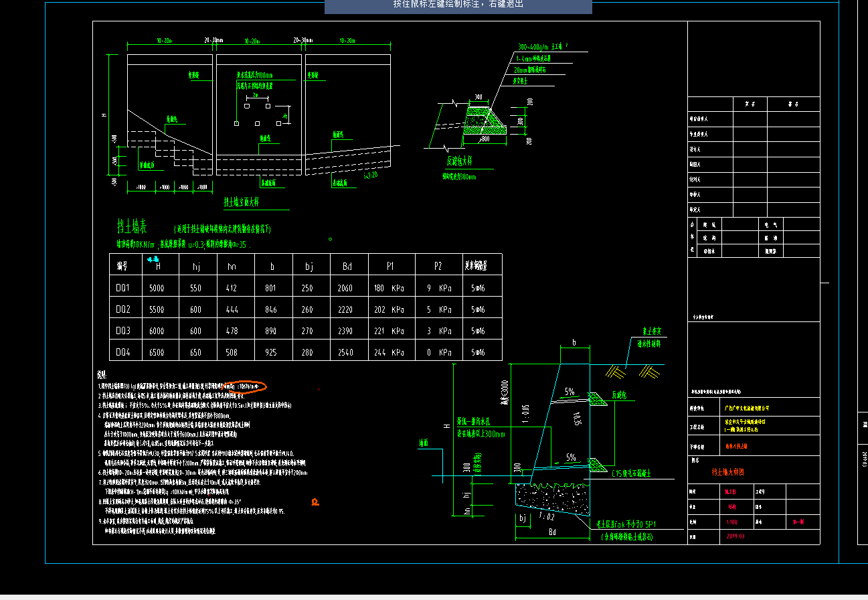Viewport: 868px width, 600px height.
Task: Click the Bd value '2220'
Action: click(347, 310)
